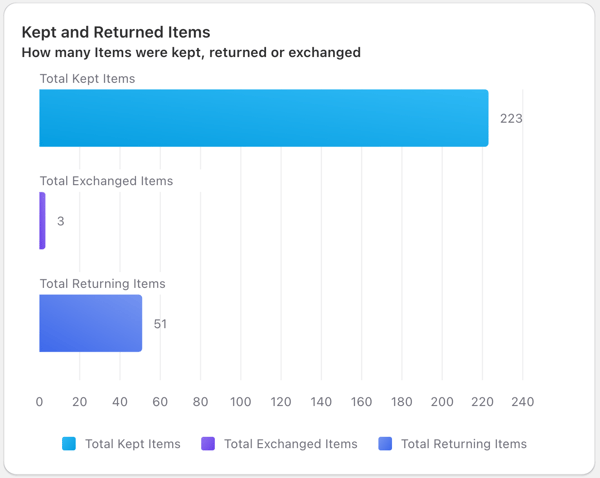
Task: Click Total Kept Items category label above bar
Action: coord(87,78)
